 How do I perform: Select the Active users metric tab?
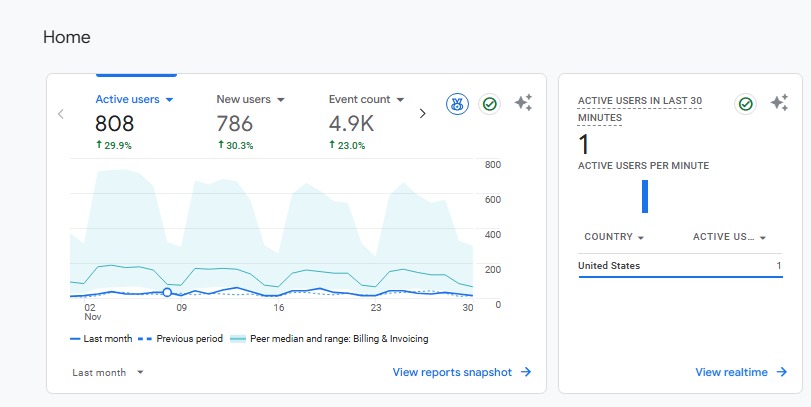pos(134,100)
